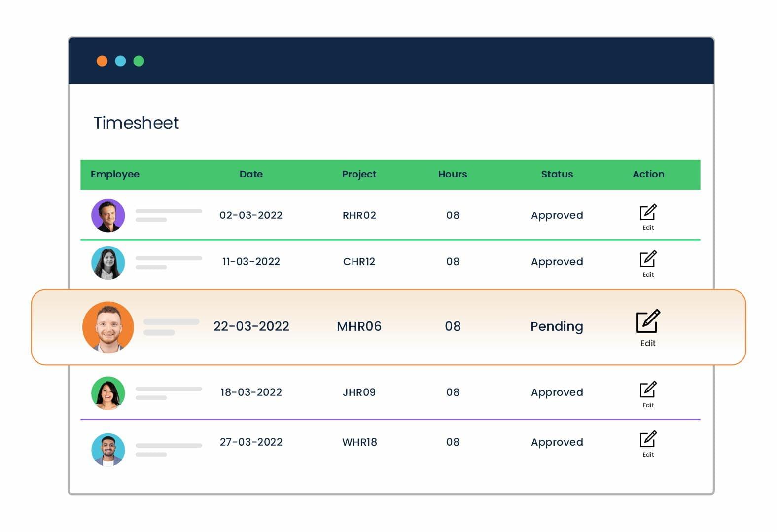Click project code CHR12
The image size is (777, 532).
pos(359,262)
